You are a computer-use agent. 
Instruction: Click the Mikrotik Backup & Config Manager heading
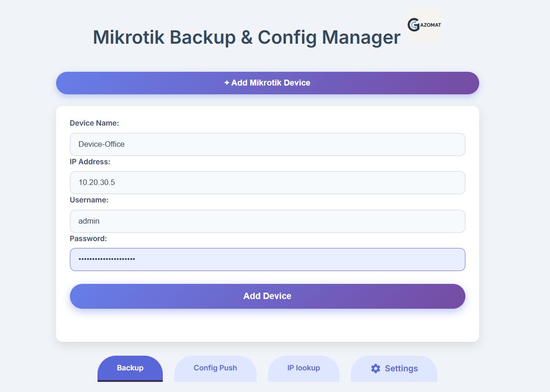pyautogui.click(x=246, y=37)
